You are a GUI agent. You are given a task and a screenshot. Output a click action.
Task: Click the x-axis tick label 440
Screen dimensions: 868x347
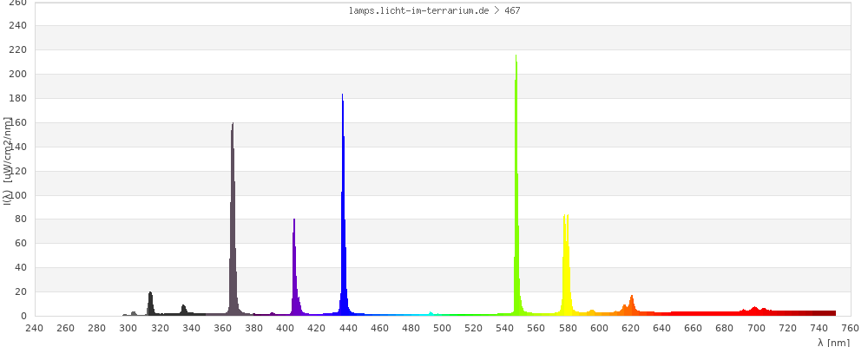[x=349, y=328]
